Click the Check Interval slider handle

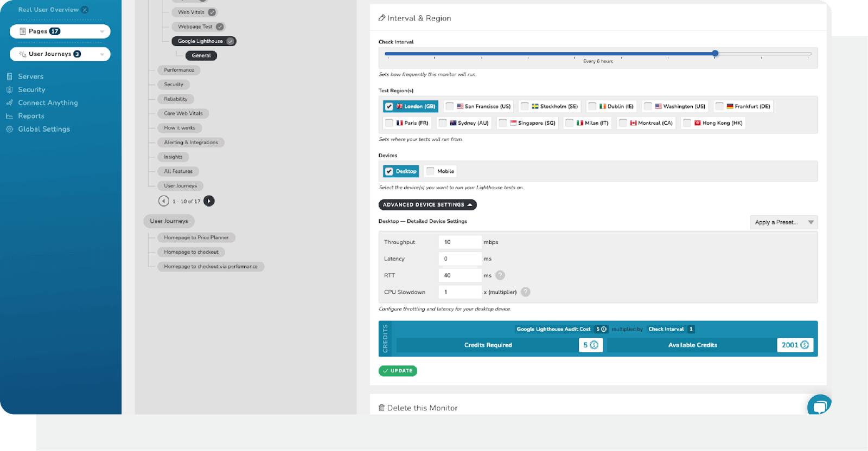pyautogui.click(x=716, y=53)
